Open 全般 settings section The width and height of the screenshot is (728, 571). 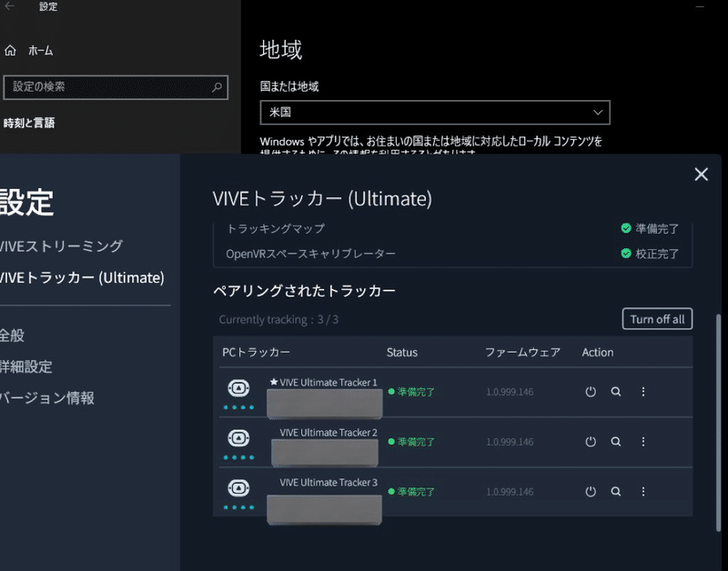click(12, 336)
